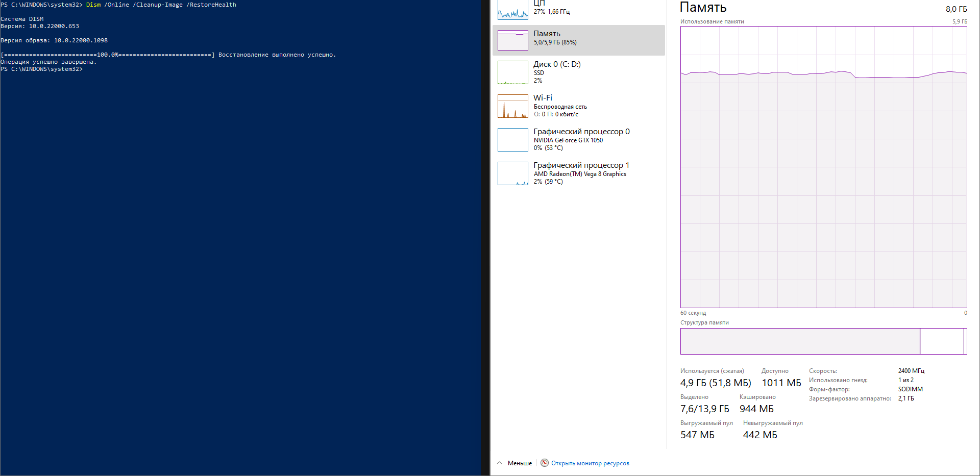This screenshot has height=476, width=980.
Task: Click Структура памяти label
Action: pyautogui.click(x=704, y=322)
